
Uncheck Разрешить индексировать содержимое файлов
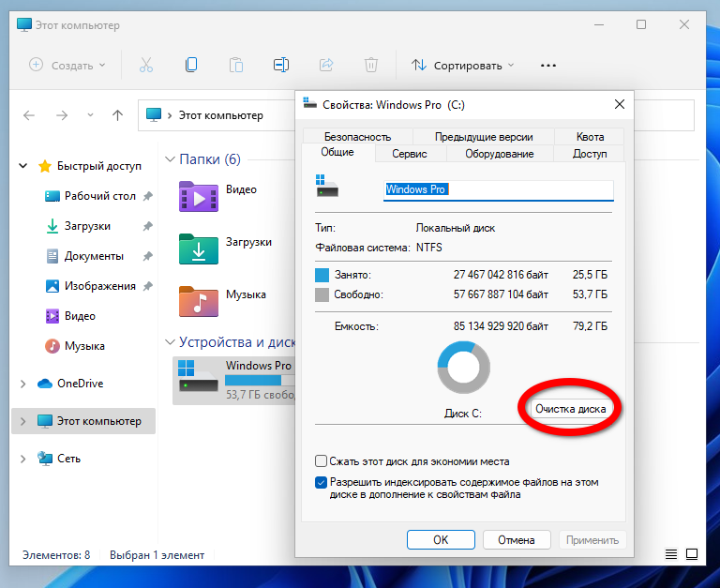pyautogui.click(x=321, y=482)
